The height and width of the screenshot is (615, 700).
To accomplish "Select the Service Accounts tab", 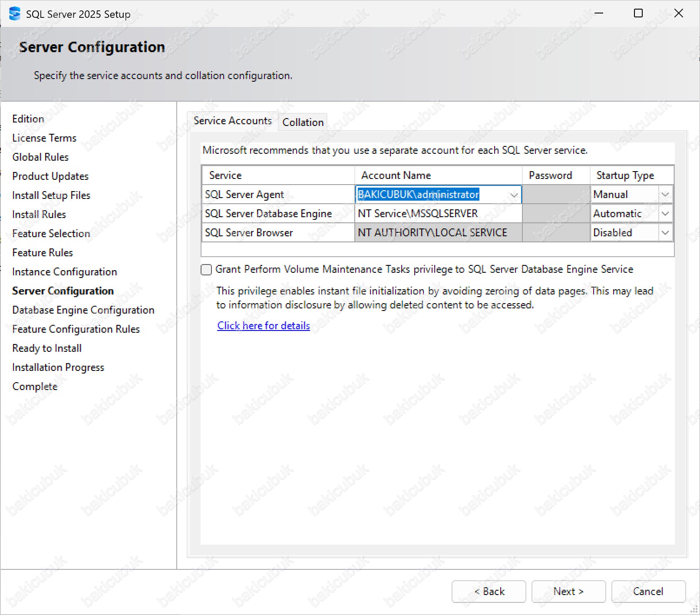I will click(x=232, y=121).
